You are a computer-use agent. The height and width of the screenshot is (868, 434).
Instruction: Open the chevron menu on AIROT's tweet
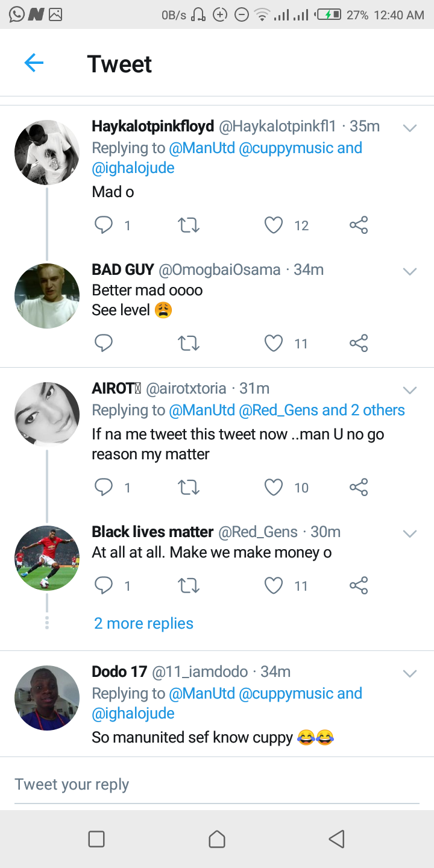click(410, 390)
